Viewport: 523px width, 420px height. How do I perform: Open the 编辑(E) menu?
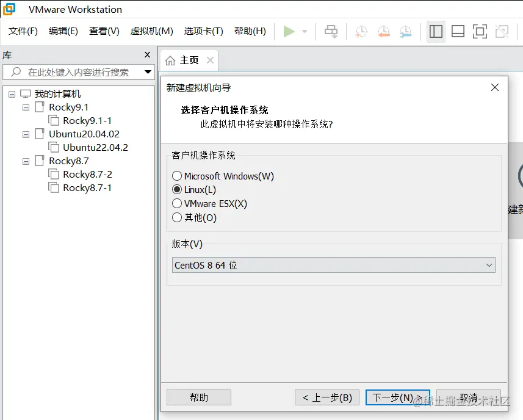pyautogui.click(x=63, y=31)
